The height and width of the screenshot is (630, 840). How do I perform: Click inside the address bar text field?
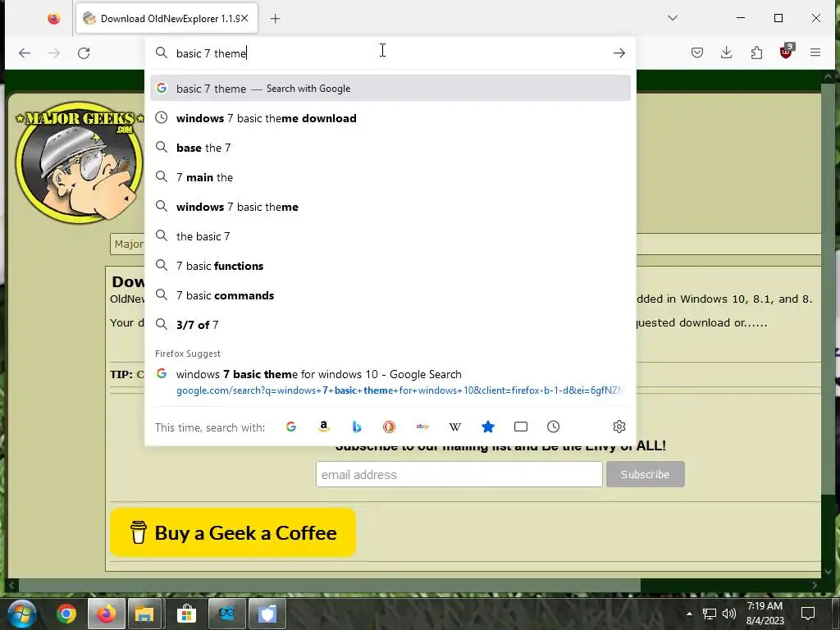point(391,53)
